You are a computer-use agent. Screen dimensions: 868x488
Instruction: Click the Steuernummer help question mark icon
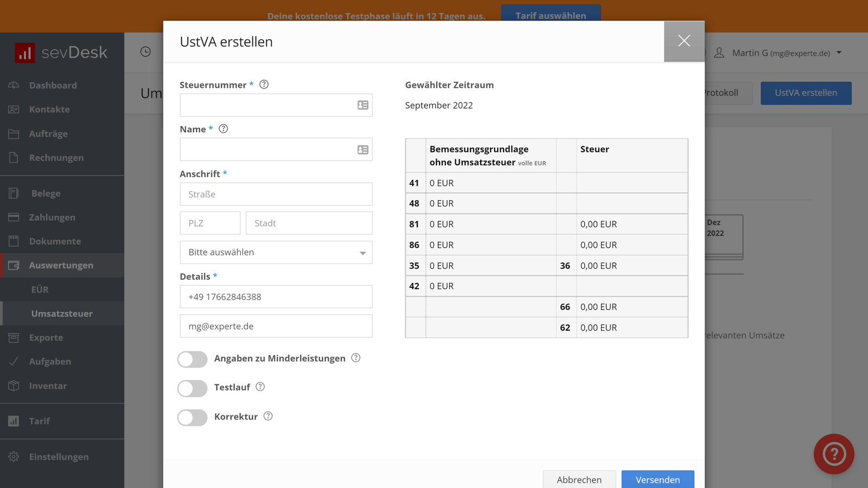click(x=264, y=85)
